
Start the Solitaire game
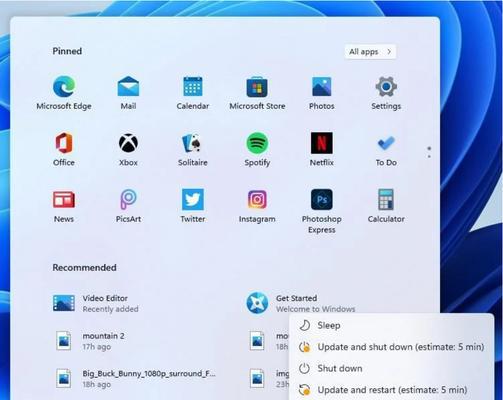pyautogui.click(x=193, y=149)
